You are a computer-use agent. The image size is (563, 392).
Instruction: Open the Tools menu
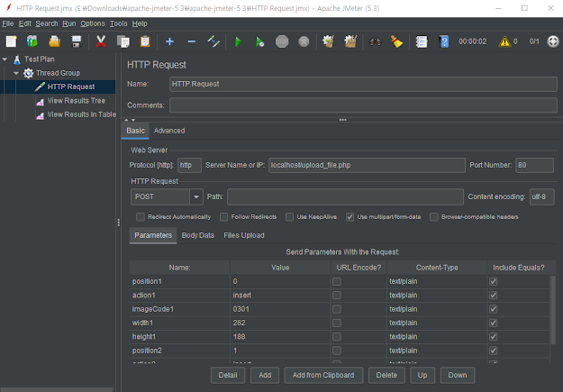(x=119, y=23)
